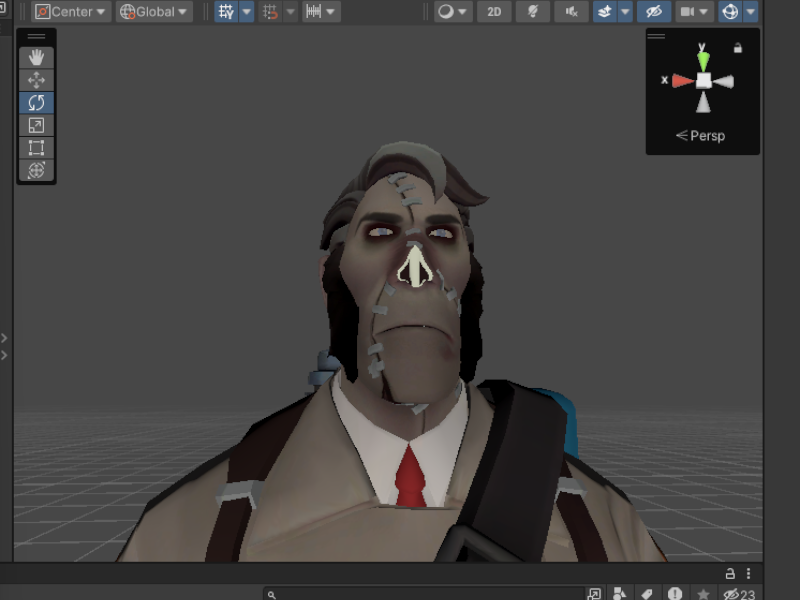
Task: Open Search by Import Log Type filter
Action: point(675,594)
